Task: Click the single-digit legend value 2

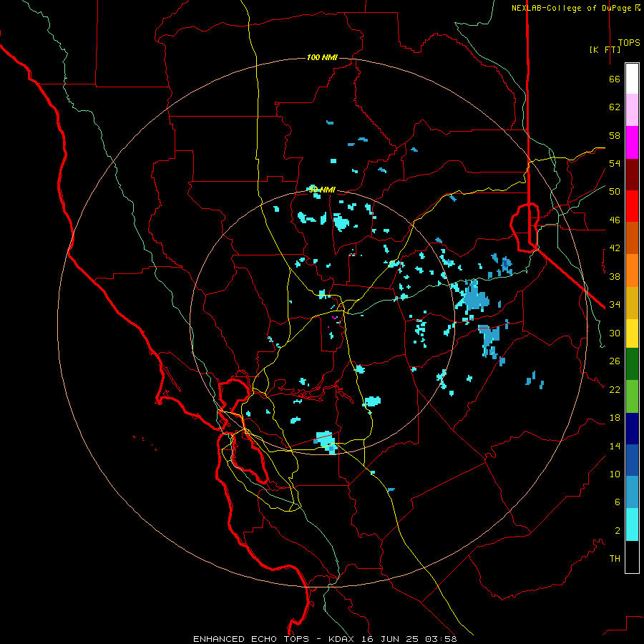Action: coord(617,531)
